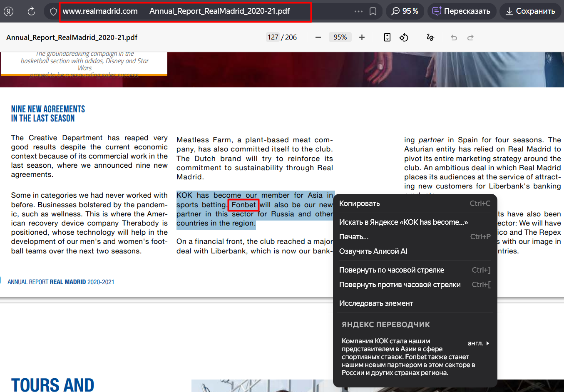Click the italic caption mentioning adidas, Disney
The width and height of the screenshot is (564, 392).
tap(84, 65)
